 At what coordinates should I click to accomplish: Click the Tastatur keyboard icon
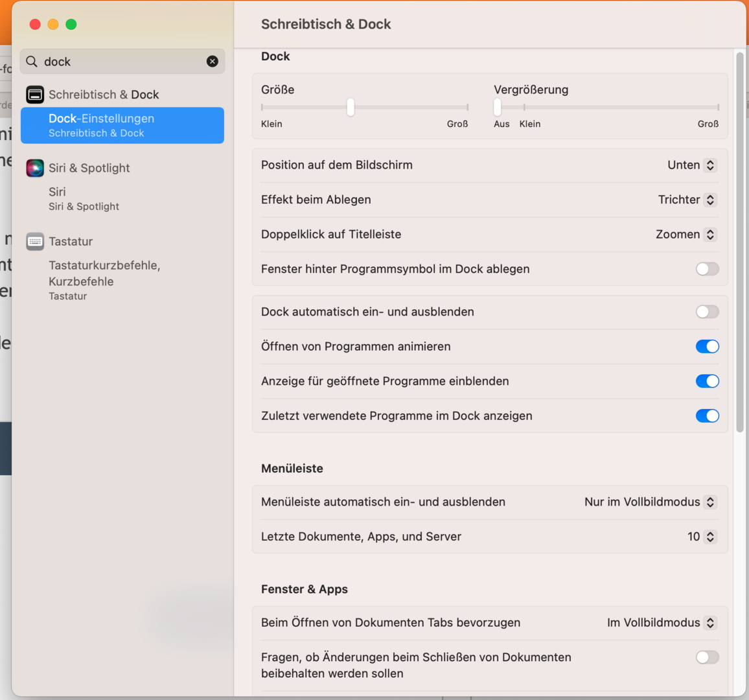pos(35,242)
